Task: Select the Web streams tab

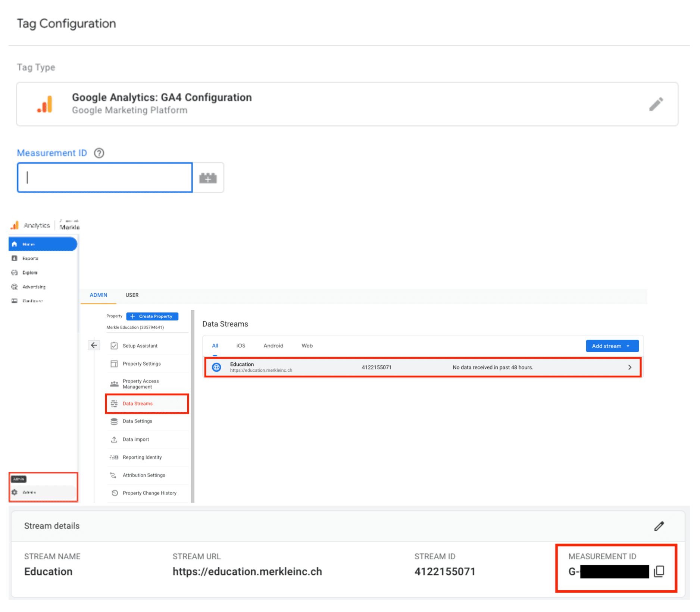Action: click(307, 346)
